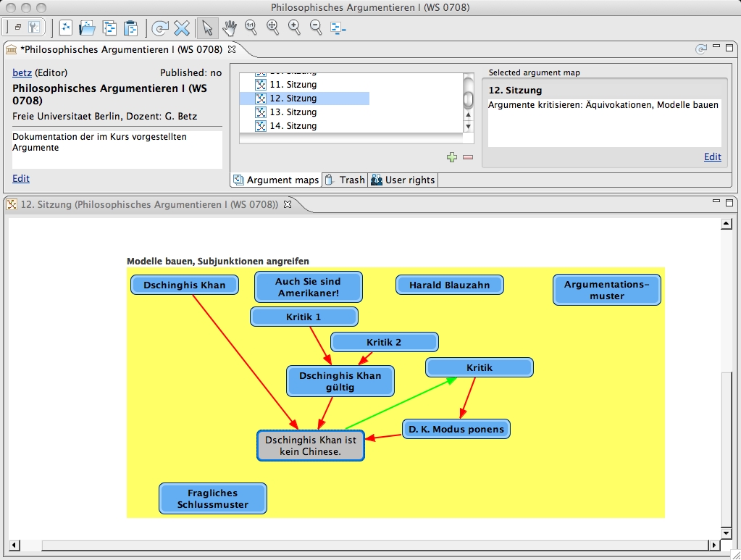Screen dimensions: 741x560
Task: Click the green plus add map icon
Action: coord(452,157)
